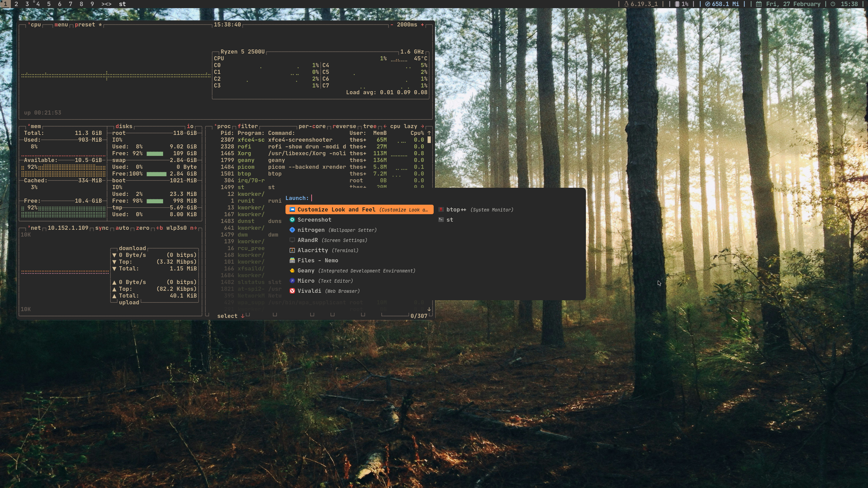Click the Micro text editor icon
This screenshot has width=868, height=488.
click(x=292, y=281)
